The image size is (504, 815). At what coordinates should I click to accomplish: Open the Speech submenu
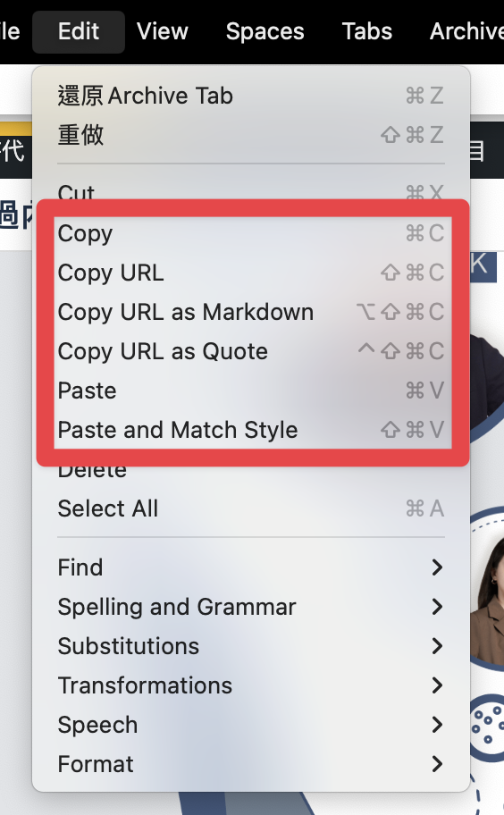(x=251, y=725)
